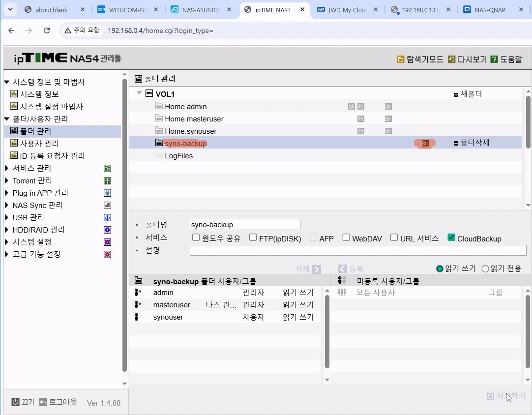Uncheck the CloudBackup checkbox
The width and height of the screenshot is (532, 415).
tap(451, 238)
